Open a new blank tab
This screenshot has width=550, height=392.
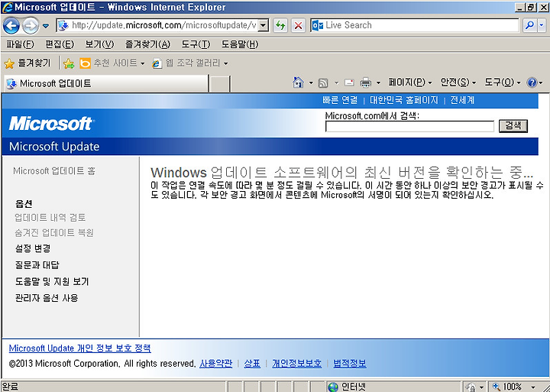click(x=219, y=84)
